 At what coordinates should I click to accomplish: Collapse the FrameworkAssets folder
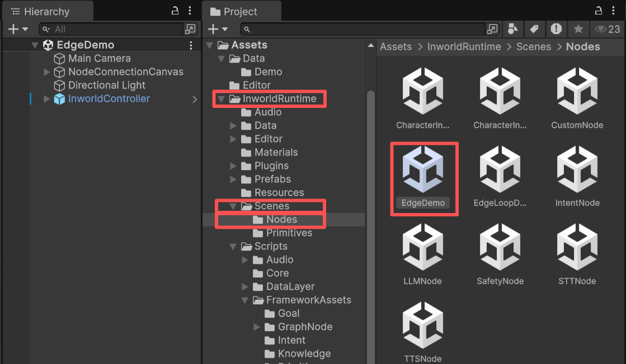point(244,300)
